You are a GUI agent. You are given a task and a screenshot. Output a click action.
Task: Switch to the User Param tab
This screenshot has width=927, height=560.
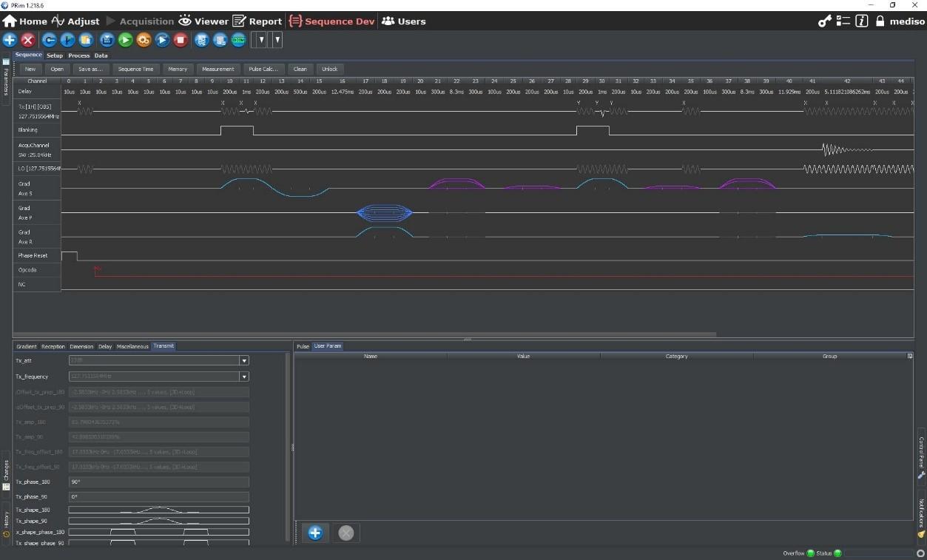328,346
